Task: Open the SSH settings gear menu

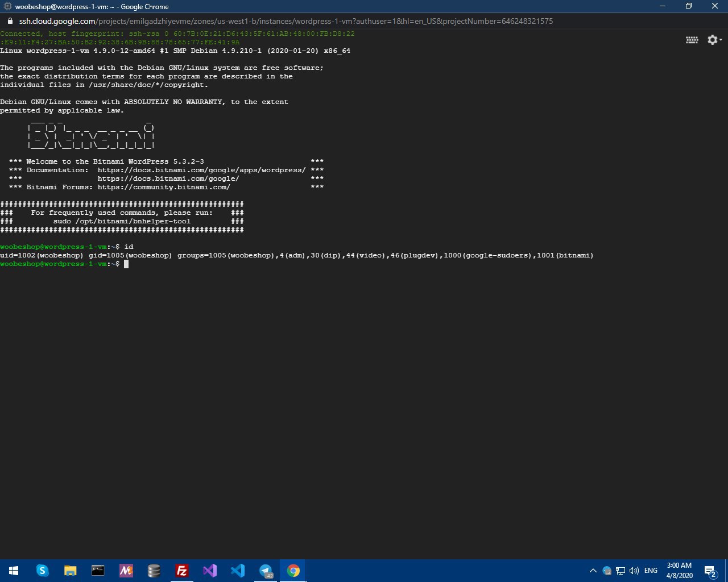Action: tap(714, 40)
